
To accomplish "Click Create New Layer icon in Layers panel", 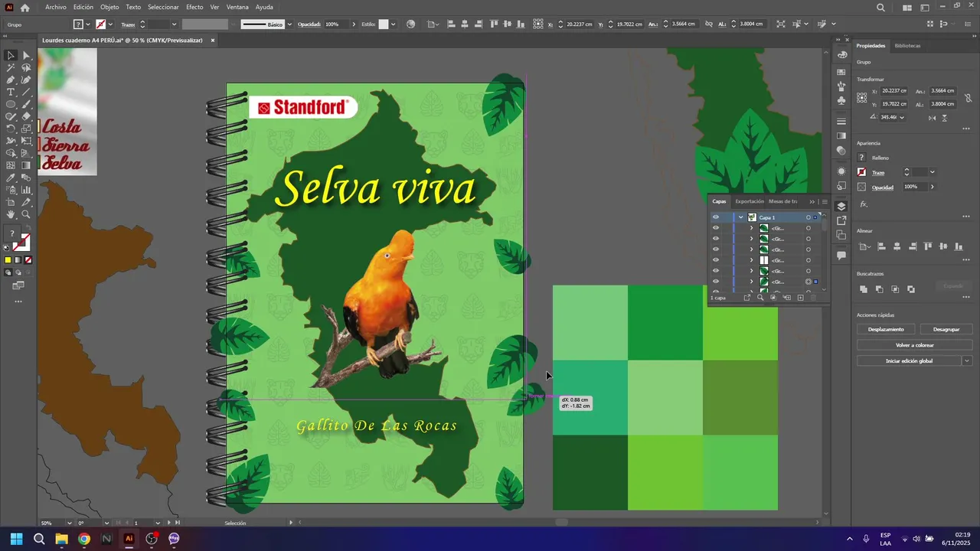I will 800,298.
